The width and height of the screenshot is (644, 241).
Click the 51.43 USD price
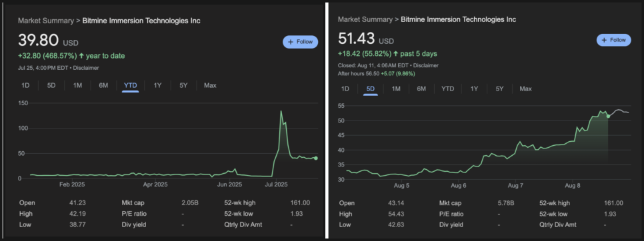[365, 39]
